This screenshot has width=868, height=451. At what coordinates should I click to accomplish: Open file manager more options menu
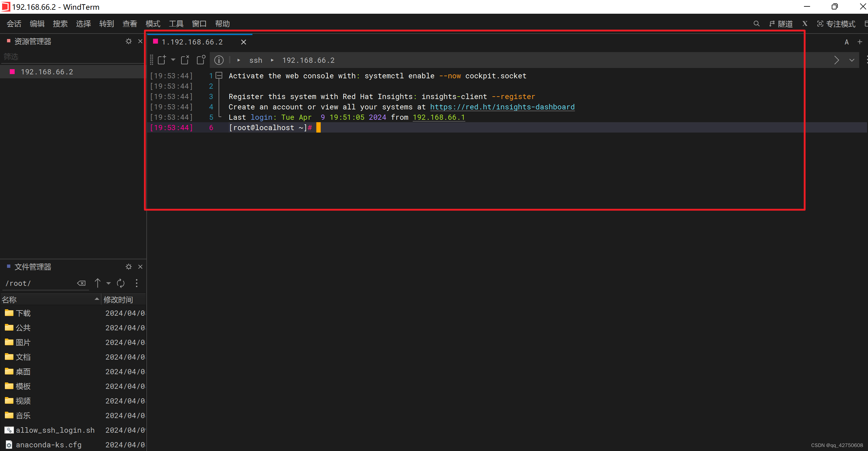[137, 283]
